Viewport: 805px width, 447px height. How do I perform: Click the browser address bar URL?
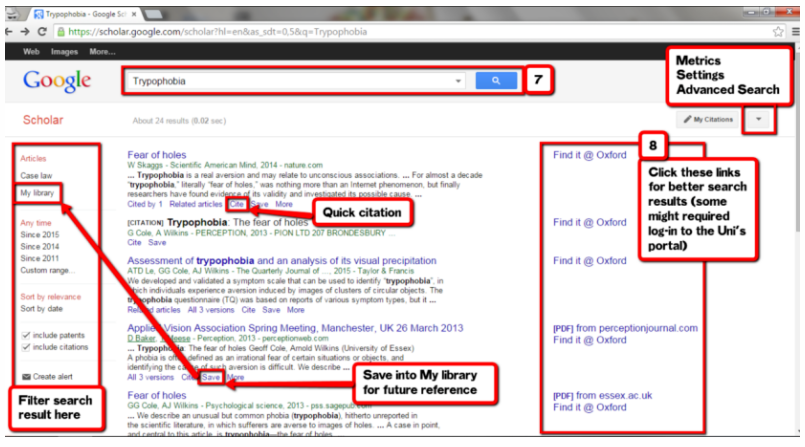point(218,32)
